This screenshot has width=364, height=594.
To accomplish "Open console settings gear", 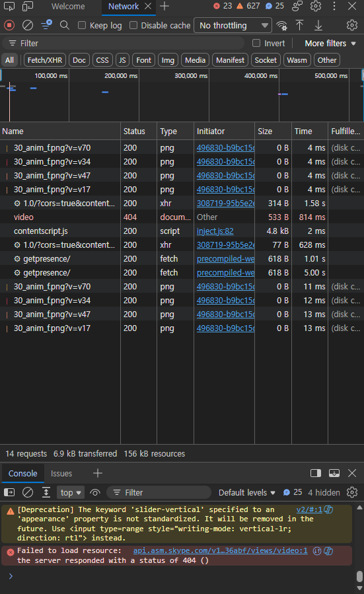I will click(x=352, y=492).
